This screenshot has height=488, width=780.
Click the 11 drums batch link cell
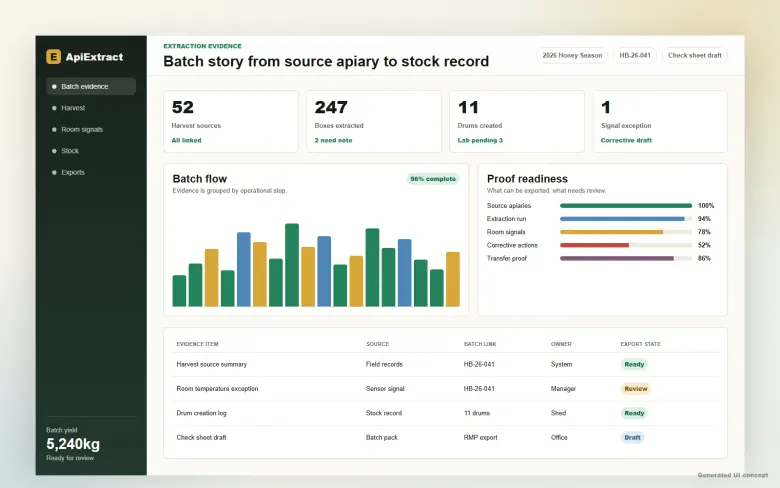pos(477,413)
